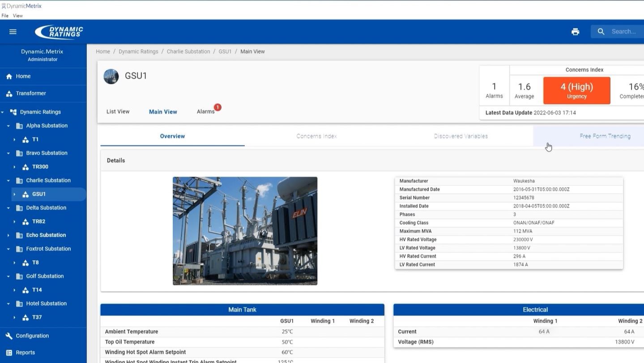Click Charlie Substation breadcrumb link

point(188,51)
